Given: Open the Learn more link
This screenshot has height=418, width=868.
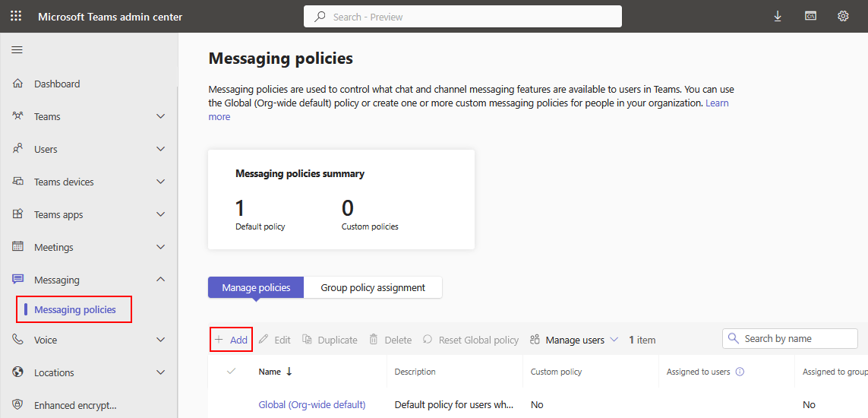Looking at the screenshot, I should click(717, 103).
